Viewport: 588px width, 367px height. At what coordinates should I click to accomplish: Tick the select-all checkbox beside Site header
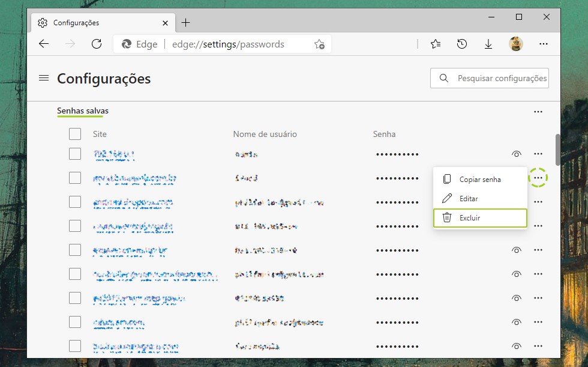(75, 134)
